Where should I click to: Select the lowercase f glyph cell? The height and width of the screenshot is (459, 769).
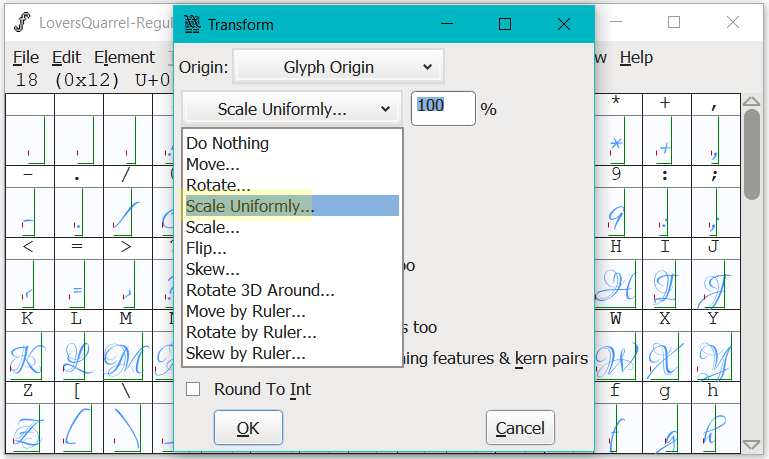618,428
